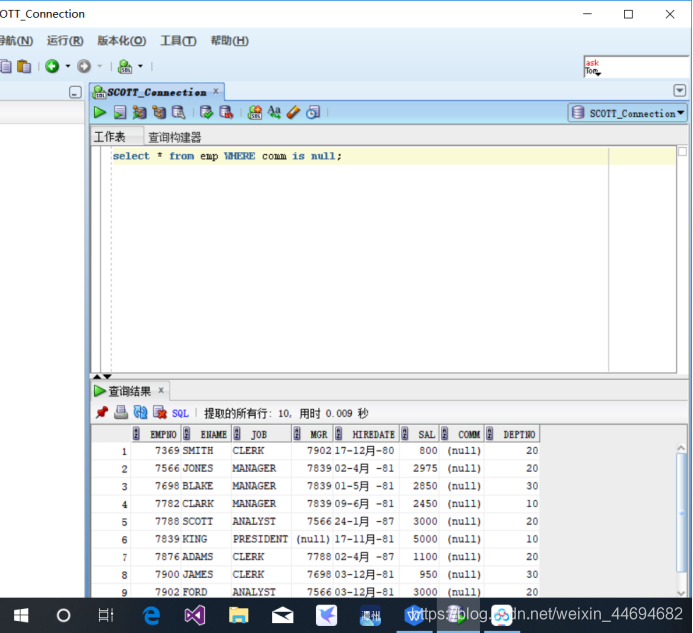Select the 查询结果 tab
Screen dimensions: 693x633
click(129, 391)
